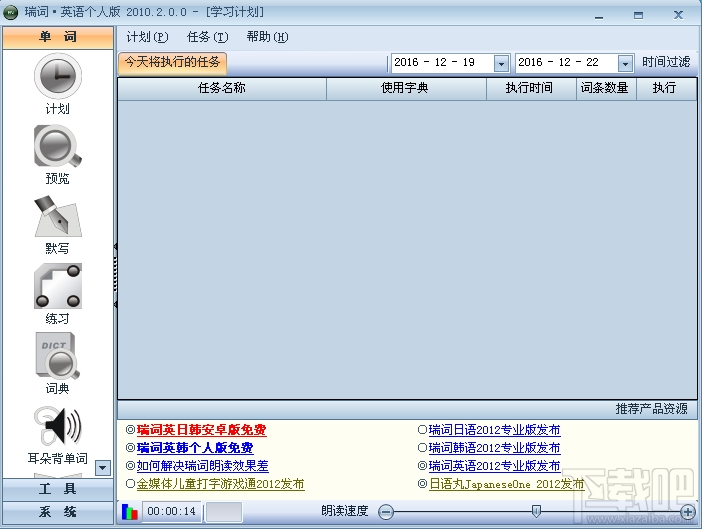The width and height of the screenshot is (702, 529).
Task: Click the 00:00:14 timer display
Action: tap(172, 512)
